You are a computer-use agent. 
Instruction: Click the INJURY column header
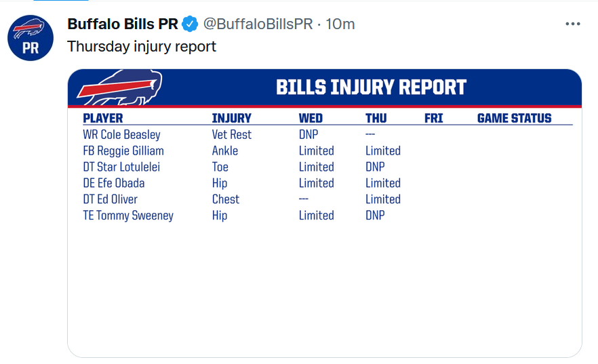tap(231, 118)
